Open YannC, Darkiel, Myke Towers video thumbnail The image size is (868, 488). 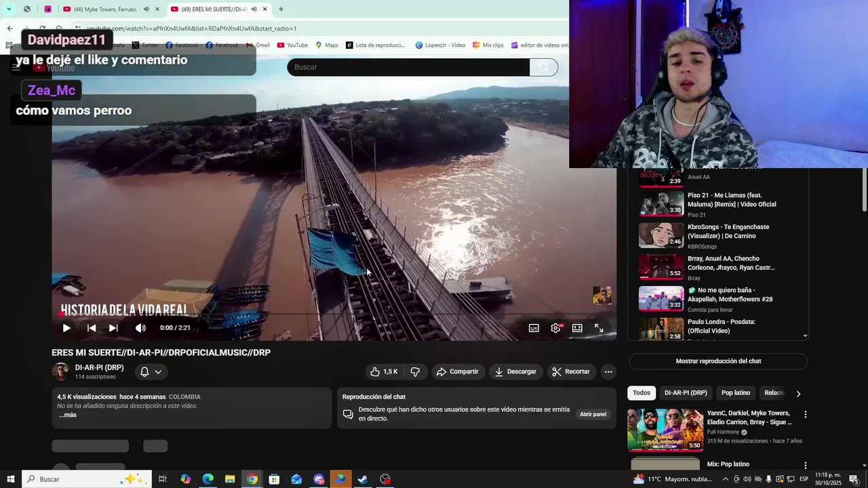pos(665,430)
